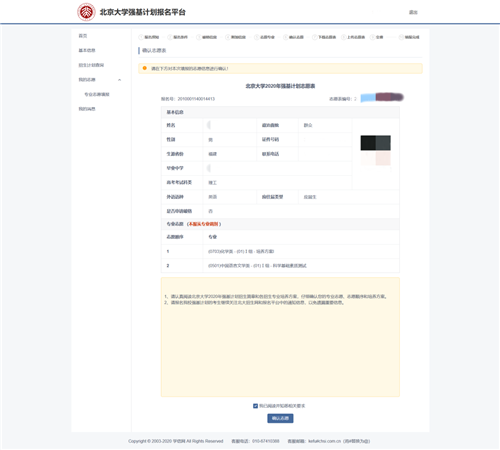Click step 5 志愿专业 circle icon
The image size is (500, 450).
pyautogui.click(x=256, y=37)
